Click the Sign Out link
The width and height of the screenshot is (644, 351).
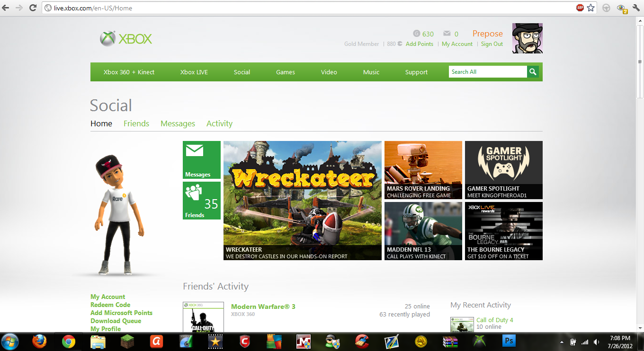tap(492, 44)
